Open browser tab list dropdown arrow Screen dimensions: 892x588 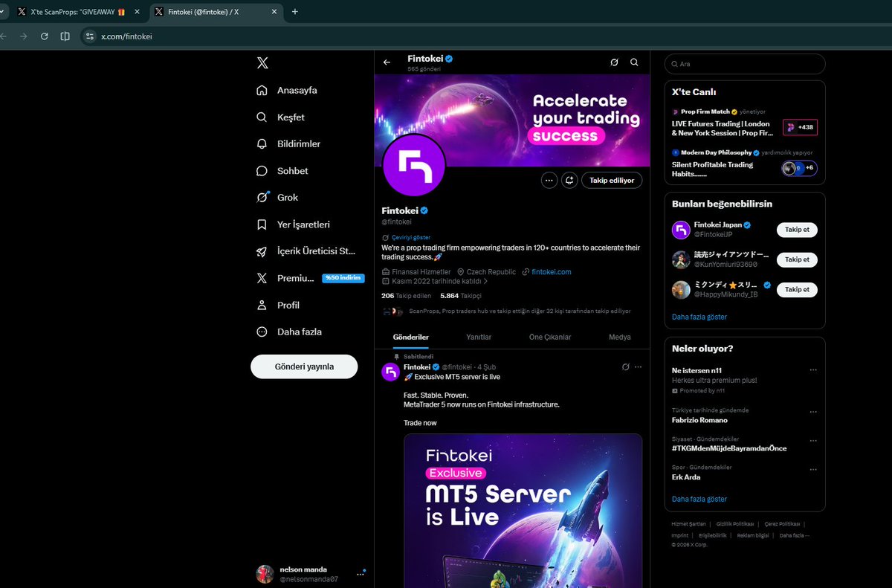pos(4,12)
